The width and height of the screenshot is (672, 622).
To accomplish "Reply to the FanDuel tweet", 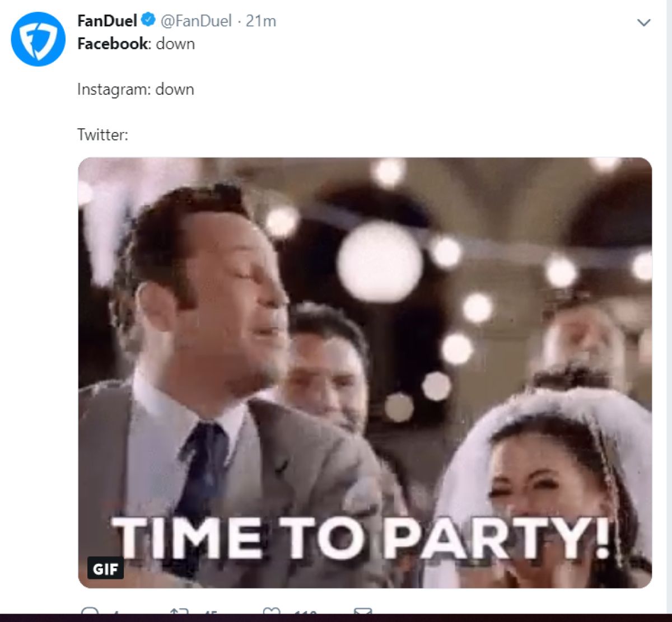I will [90, 611].
